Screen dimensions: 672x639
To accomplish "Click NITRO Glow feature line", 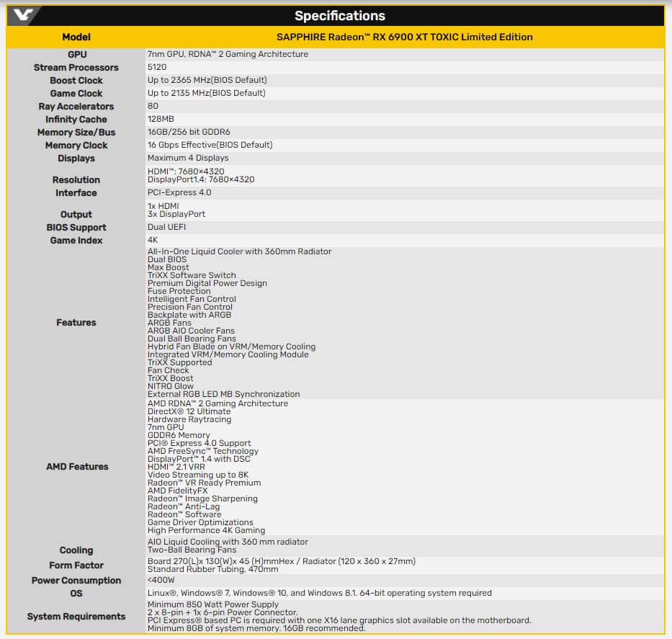I will (171, 386).
